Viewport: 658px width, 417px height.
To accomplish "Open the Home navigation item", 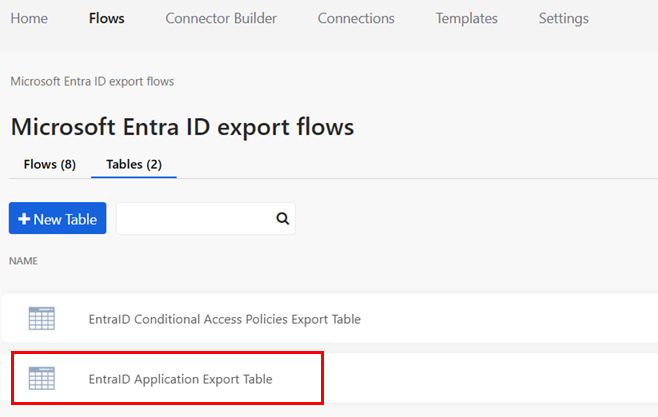I will [x=28, y=18].
